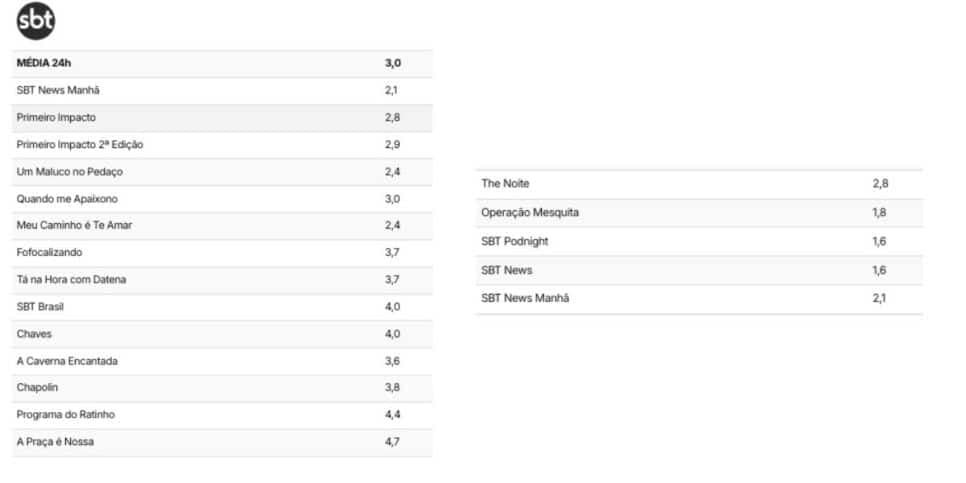Click the 4,7 rating value
This screenshot has width=966, height=483.
coord(392,442)
